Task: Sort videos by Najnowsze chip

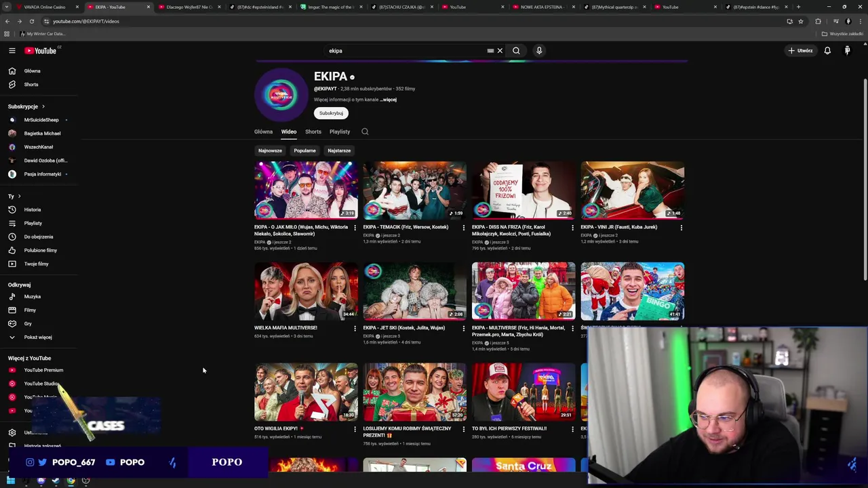Action: point(270,150)
